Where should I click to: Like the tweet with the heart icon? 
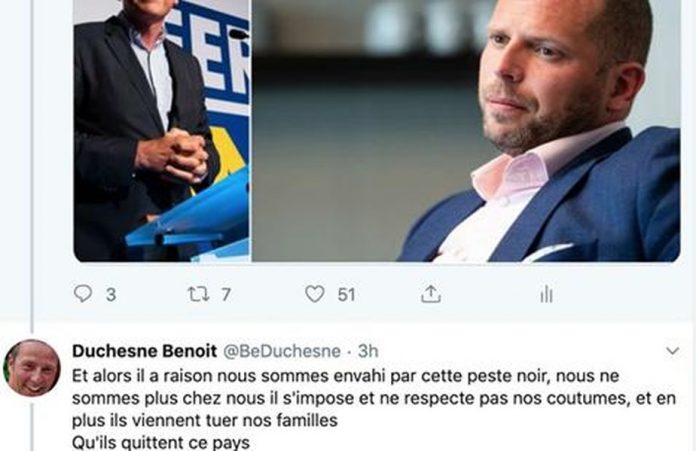(315, 294)
